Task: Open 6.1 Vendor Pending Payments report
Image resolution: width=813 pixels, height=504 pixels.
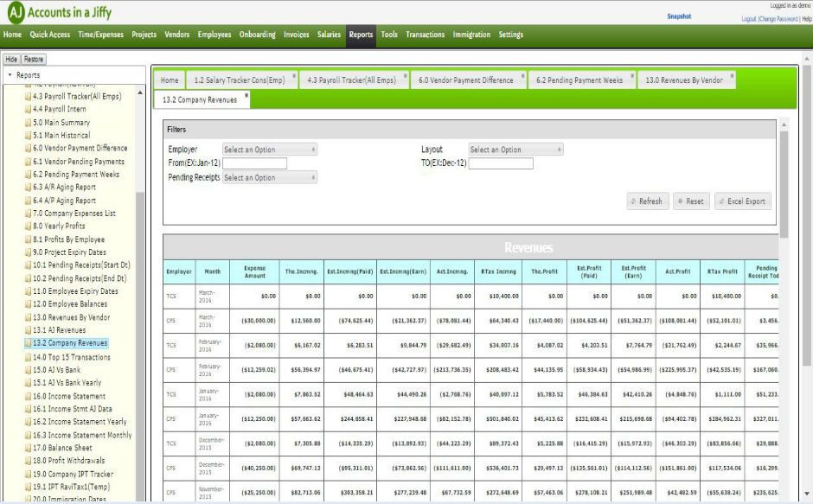Action: coord(79,162)
